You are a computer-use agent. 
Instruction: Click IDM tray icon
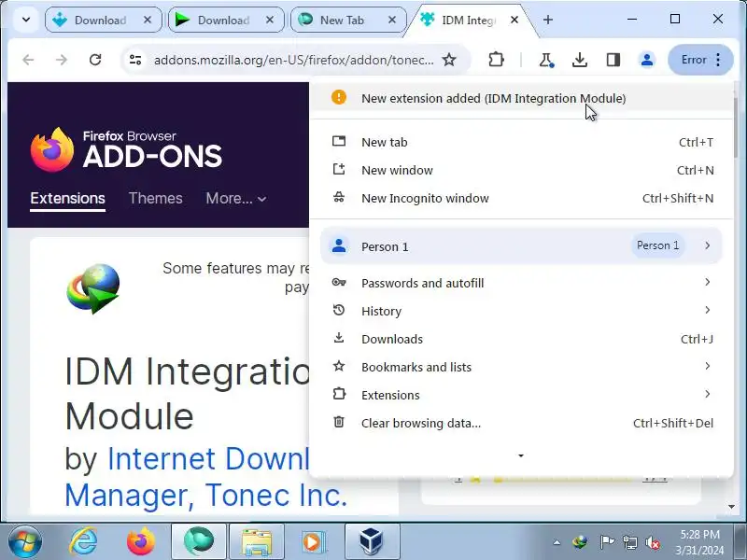click(x=580, y=542)
